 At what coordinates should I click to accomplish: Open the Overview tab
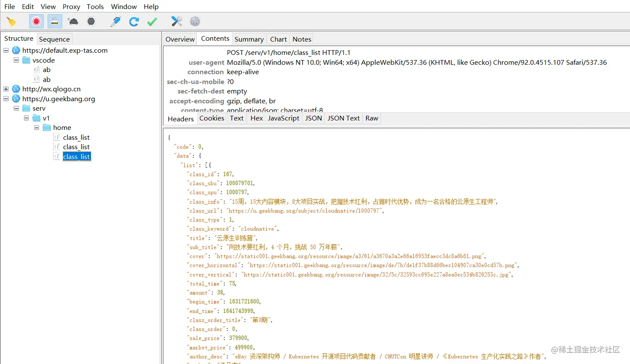(x=180, y=39)
